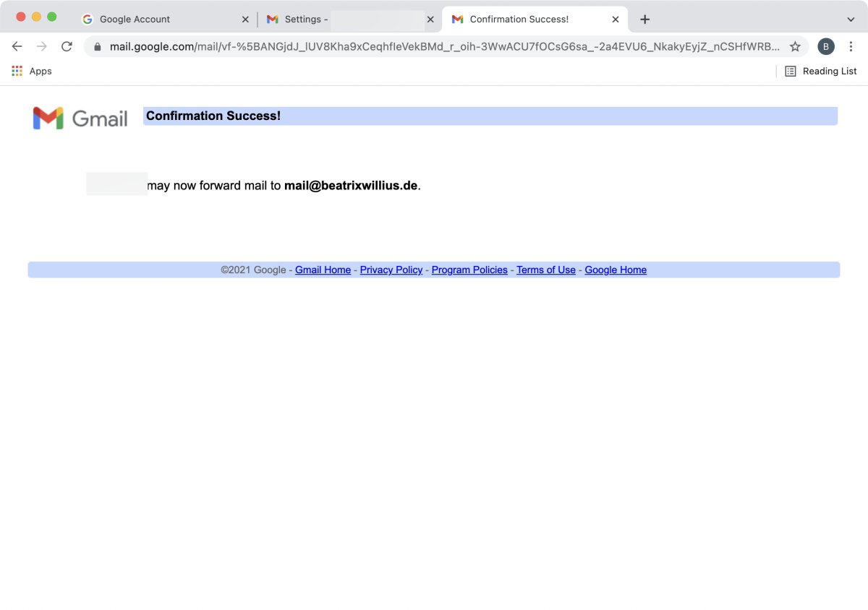Screen dimensions: 868x610
Task: Open the Apps grid shortcut
Action: point(32,71)
